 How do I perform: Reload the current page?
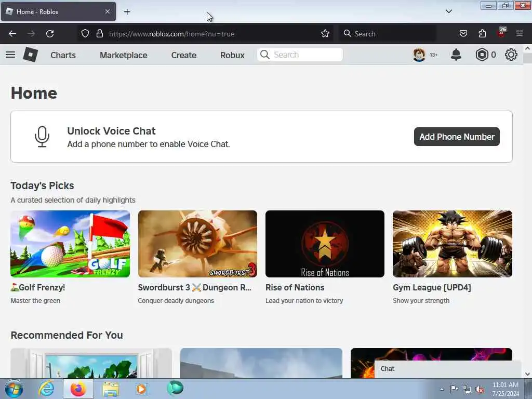(50, 34)
